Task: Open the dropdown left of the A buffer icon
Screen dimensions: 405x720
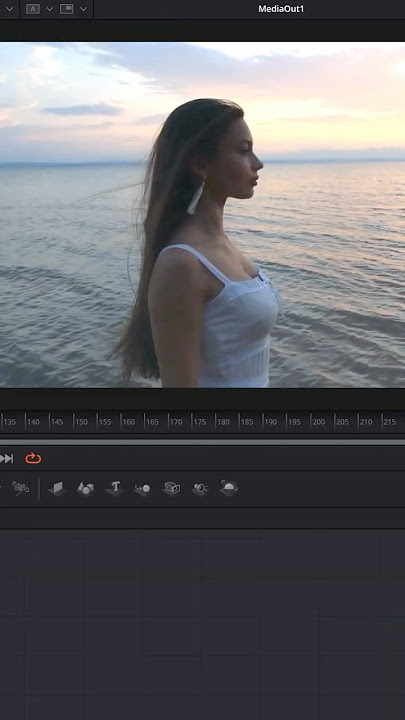Action: pos(9,9)
